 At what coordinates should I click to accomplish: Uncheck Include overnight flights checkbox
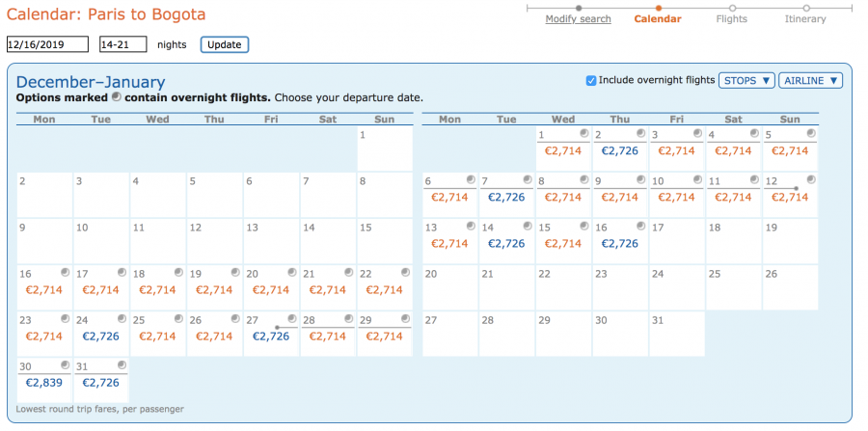(591, 80)
